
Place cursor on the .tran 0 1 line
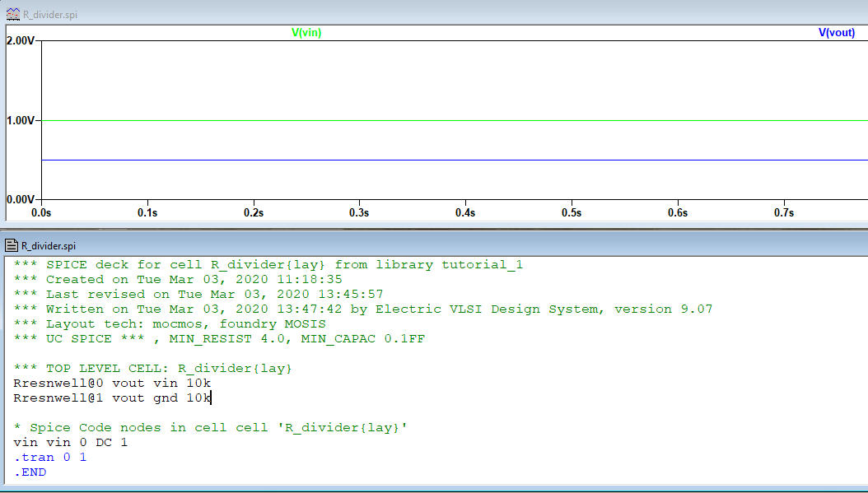click(50, 457)
